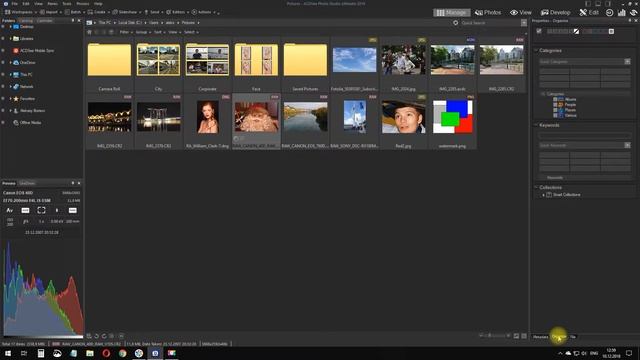Click the Quick Search magnifier icon
This screenshot has height=360, width=640.
(456, 23)
